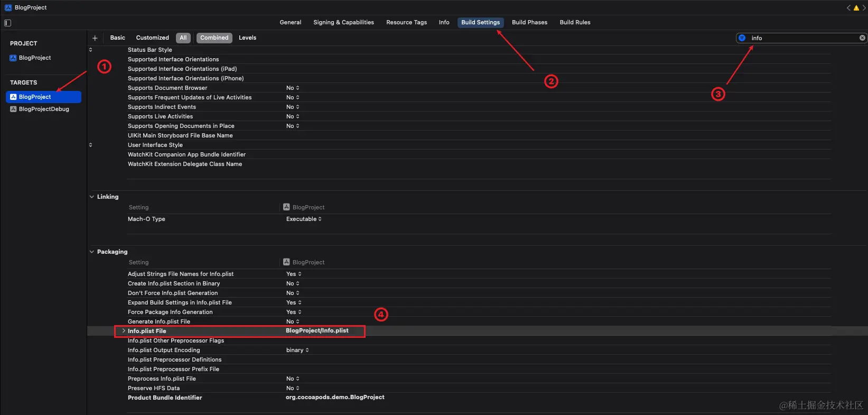Collapse the Packaging section
Image resolution: width=868 pixels, height=415 pixels.
coord(92,252)
